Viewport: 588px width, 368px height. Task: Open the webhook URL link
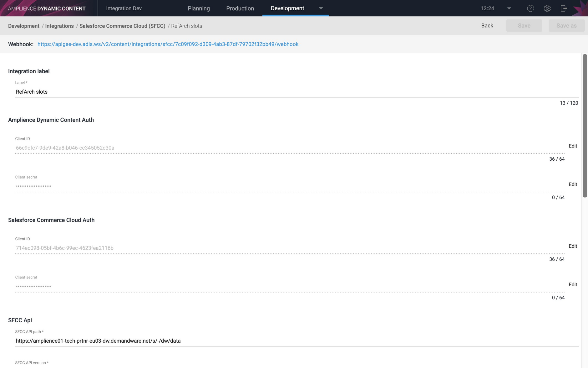[168, 44]
